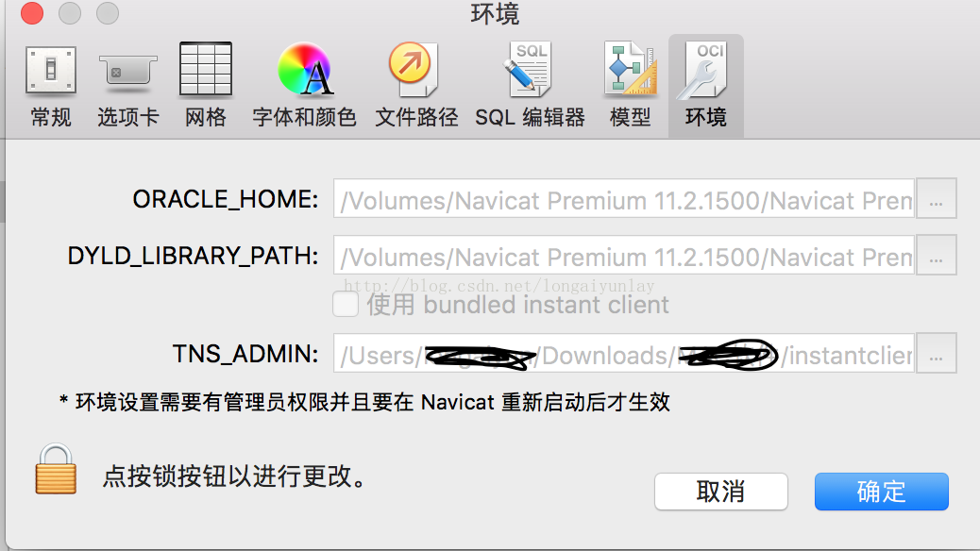The image size is (980, 551).
Task: Click the padlock icon to unlock changes
Action: coord(56,470)
